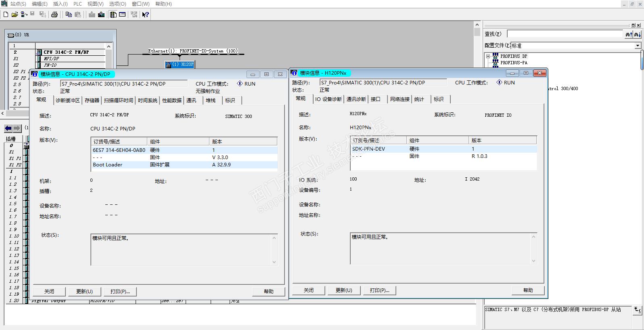Image resolution: width=644 pixels, height=330 pixels.
Task: Click 帮助 button in H120PNx dialog
Action: click(x=528, y=290)
